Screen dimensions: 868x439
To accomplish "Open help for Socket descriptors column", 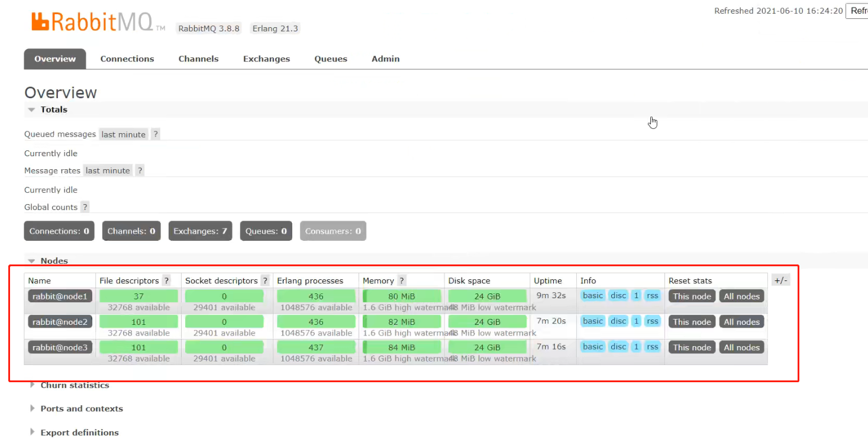I will (265, 280).
